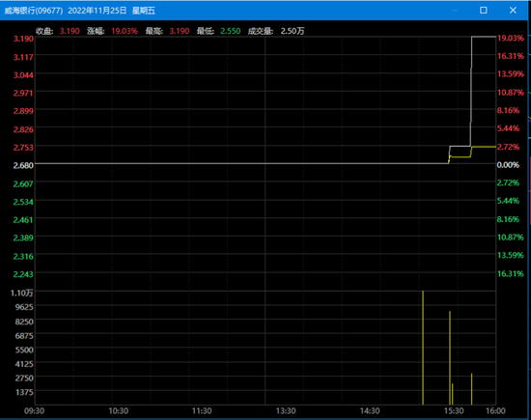Select the volume value 2.50万 in the header

click(293, 31)
